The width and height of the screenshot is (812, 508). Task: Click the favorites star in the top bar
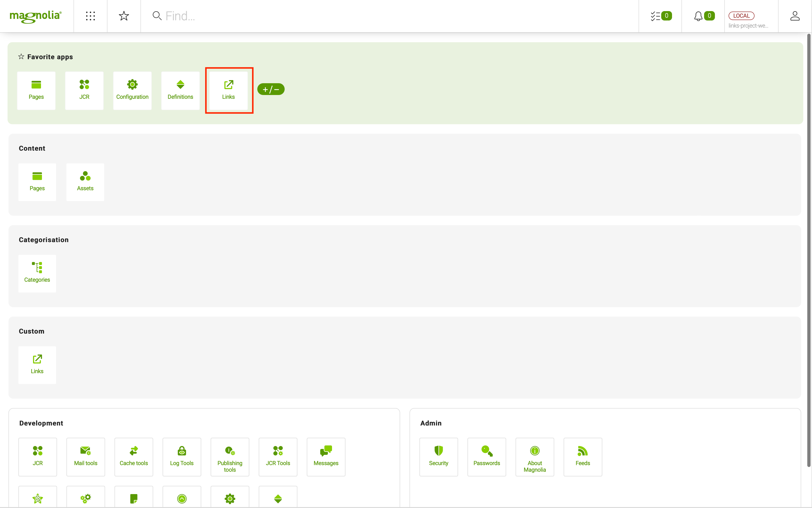(x=123, y=16)
